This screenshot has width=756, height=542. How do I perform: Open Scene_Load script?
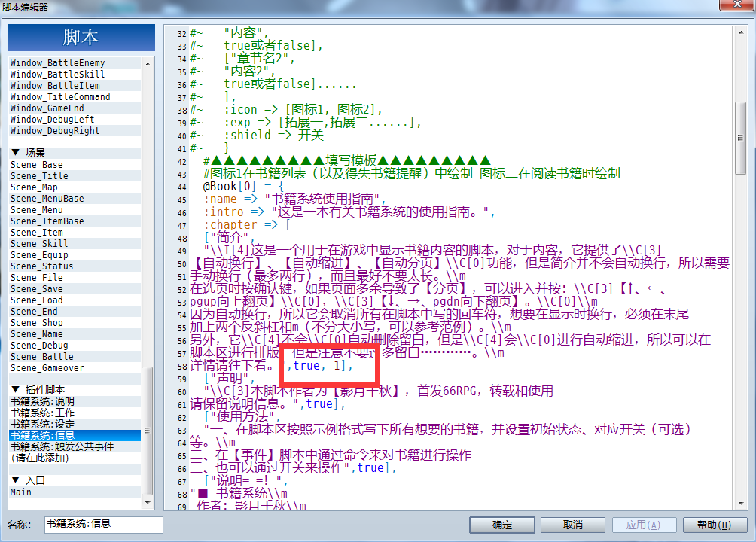75,300
